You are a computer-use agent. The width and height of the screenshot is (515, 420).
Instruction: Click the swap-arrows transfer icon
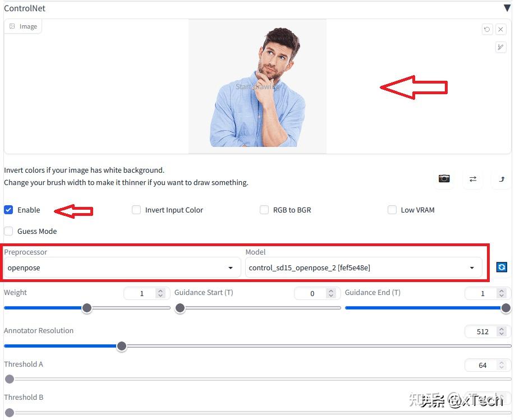click(x=472, y=178)
